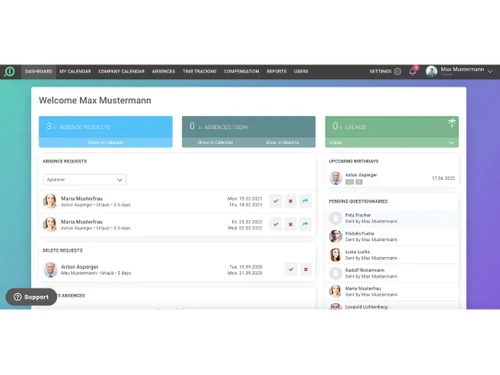Click Max Mustermann profile avatar in header
500x375 pixels.
pos(431,71)
